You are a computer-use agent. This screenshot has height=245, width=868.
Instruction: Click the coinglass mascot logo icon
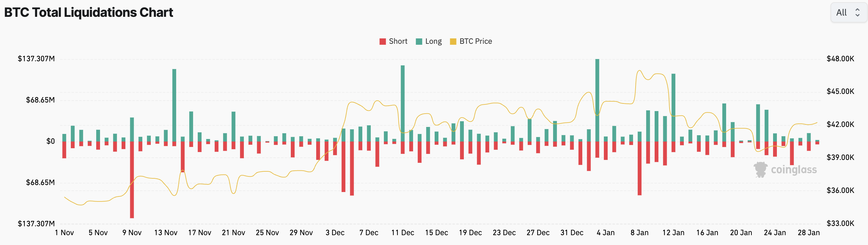click(x=760, y=169)
